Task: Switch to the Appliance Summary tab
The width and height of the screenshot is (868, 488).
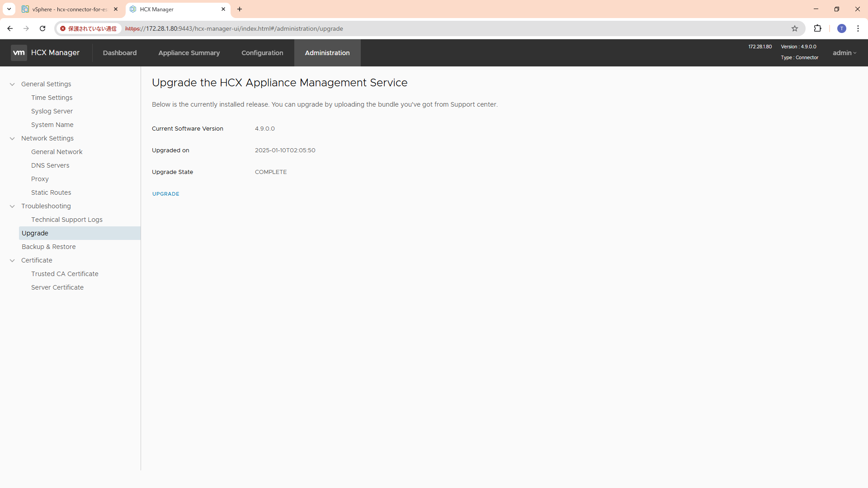Action: (189, 53)
